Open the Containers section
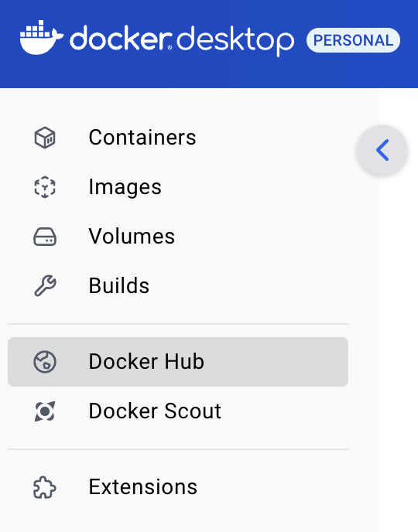 (142, 138)
